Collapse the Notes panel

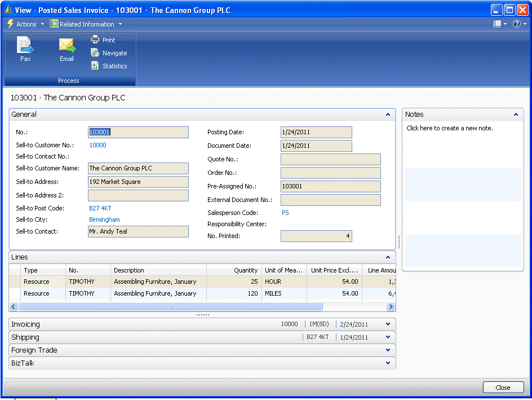pyautogui.click(x=516, y=115)
